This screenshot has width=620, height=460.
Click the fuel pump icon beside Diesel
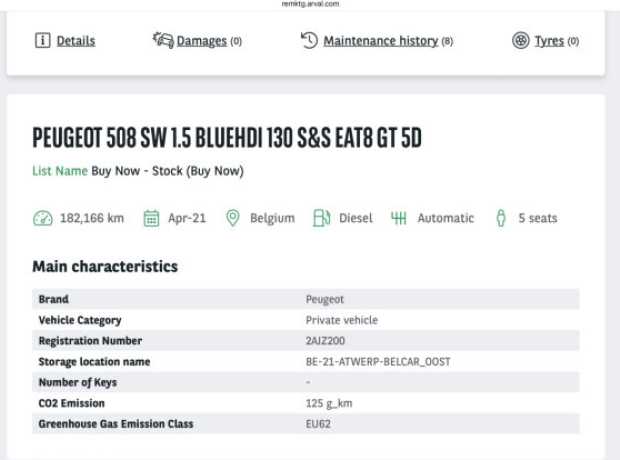321,218
